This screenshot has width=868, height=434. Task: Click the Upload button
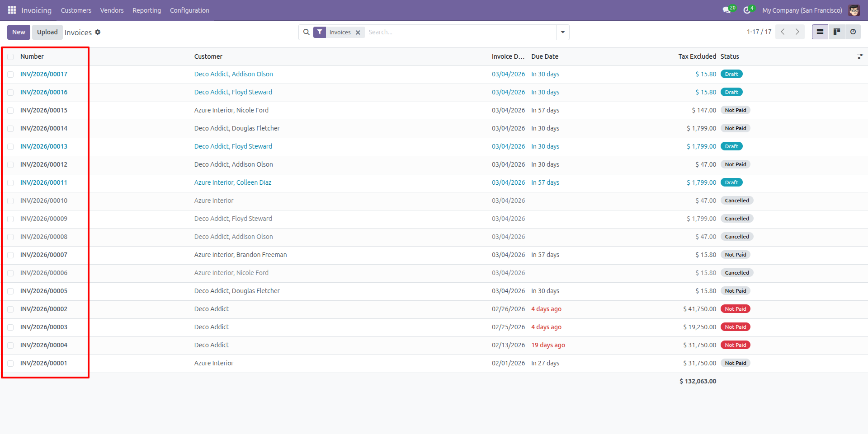pos(47,32)
